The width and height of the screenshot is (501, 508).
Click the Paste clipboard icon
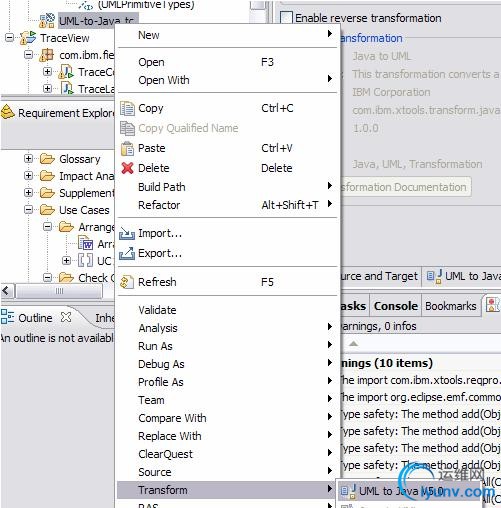127,148
